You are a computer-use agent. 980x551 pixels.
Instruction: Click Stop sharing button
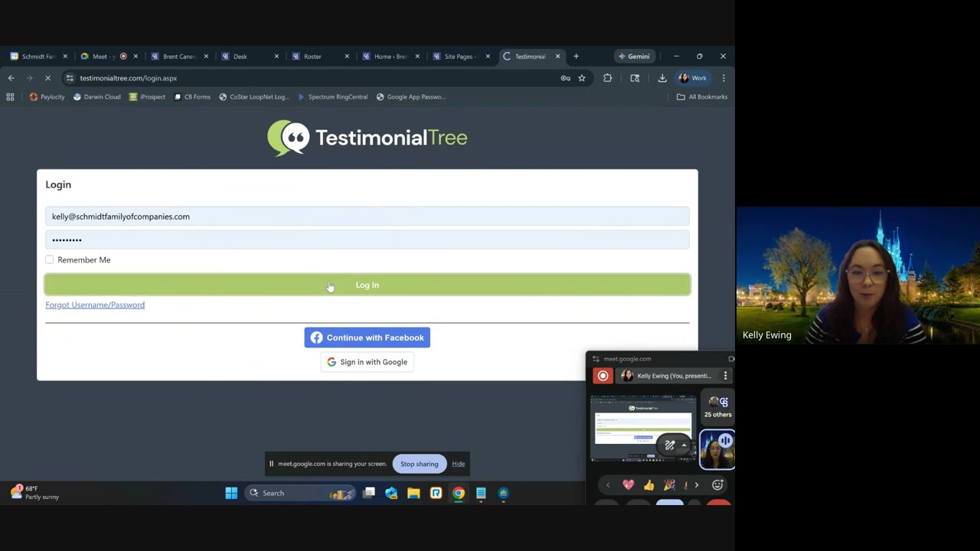click(419, 464)
